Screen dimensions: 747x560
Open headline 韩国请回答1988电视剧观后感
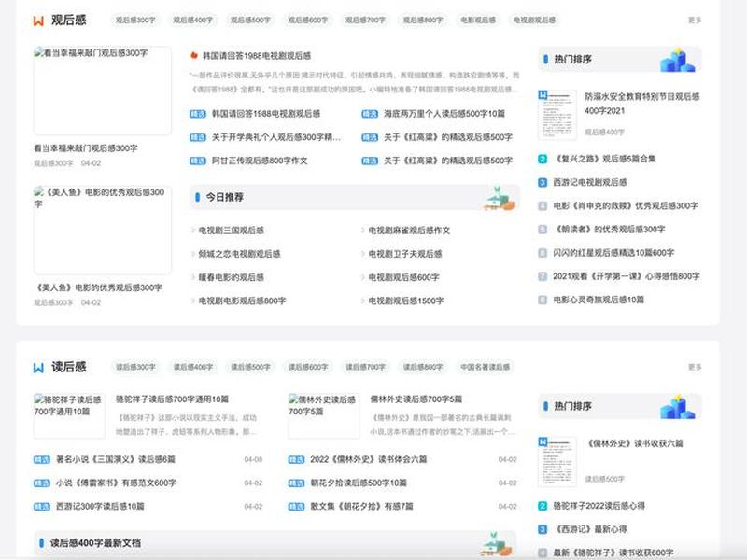[257, 56]
